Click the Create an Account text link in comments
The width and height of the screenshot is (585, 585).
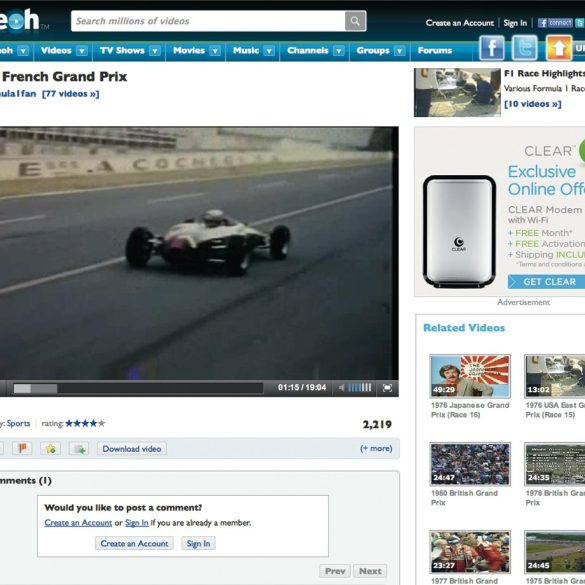point(78,523)
